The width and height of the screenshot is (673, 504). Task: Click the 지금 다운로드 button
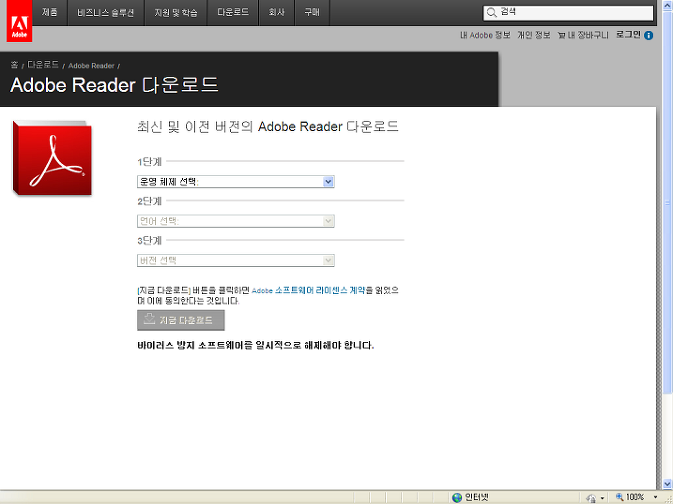pos(181,320)
